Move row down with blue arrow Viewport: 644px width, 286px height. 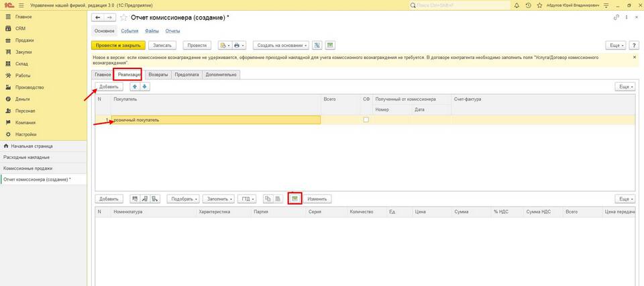pyautogui.click(x=144, y=87)
